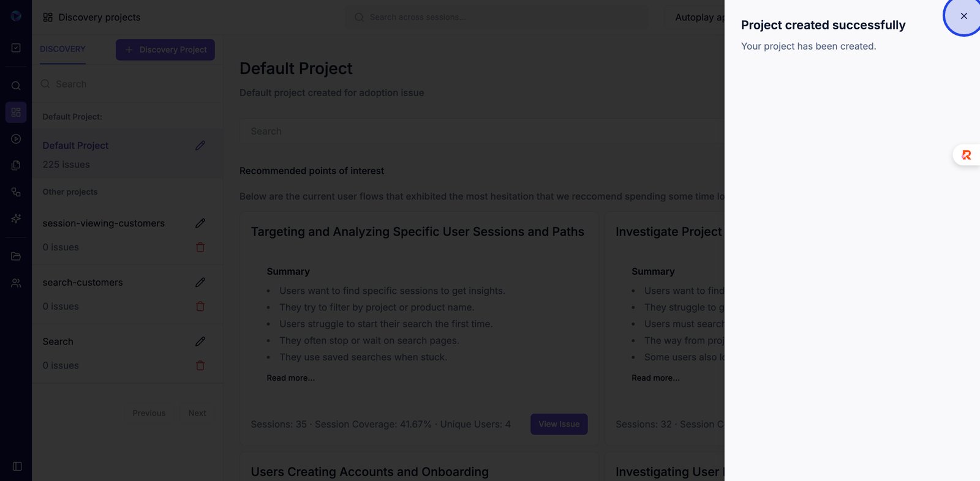
Task: Click the add Discovery Project button
Action: (165, 50)
